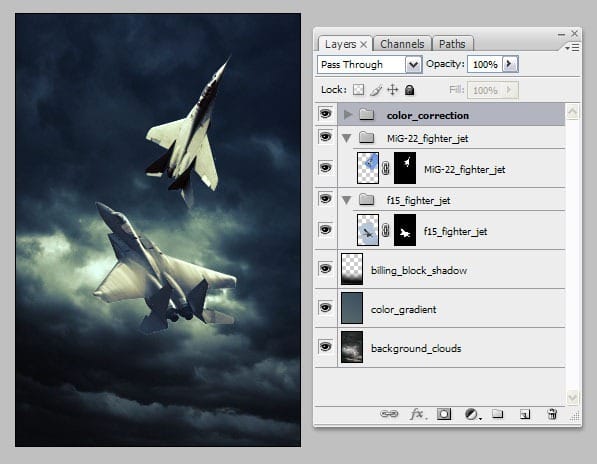Viewport: 597px width, 464px height.
Task: Open the Pass Through blend mode dropdown
Action: pos(369,65)
